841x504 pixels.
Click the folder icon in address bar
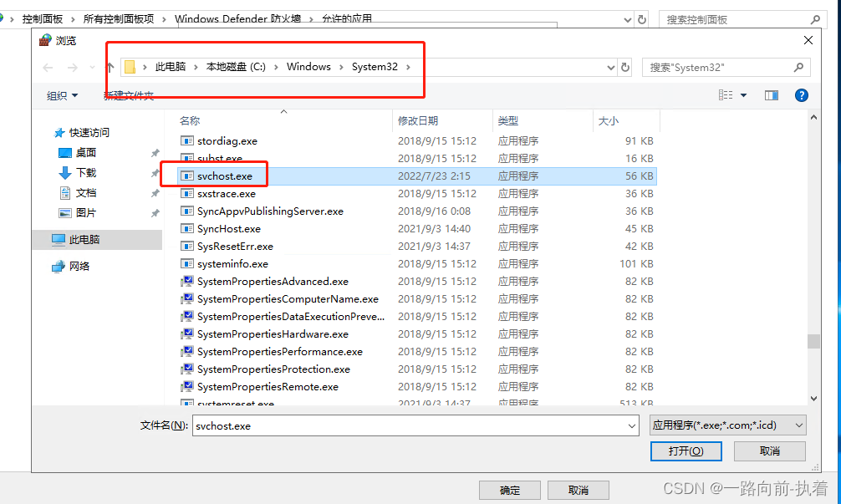pos(130,67)
